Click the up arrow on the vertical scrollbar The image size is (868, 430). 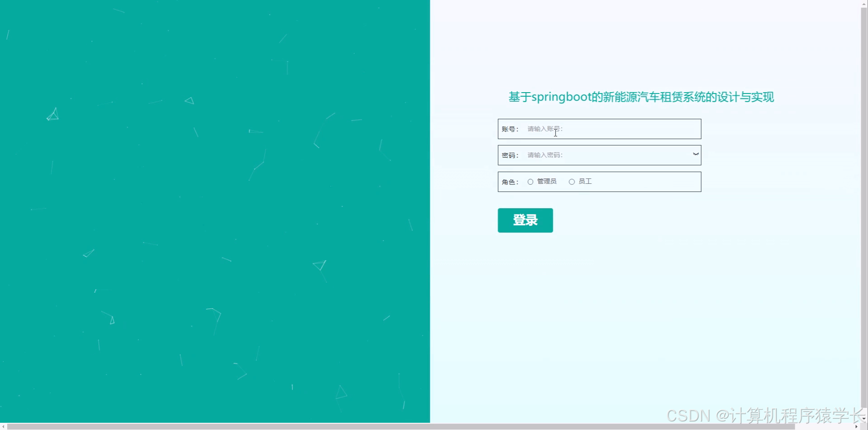tap(863, 4)
